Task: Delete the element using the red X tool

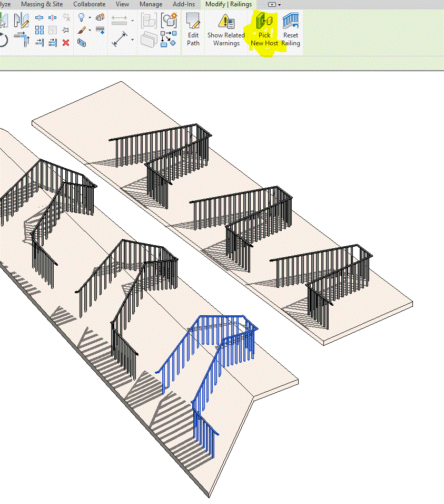Action: [66, 43]
